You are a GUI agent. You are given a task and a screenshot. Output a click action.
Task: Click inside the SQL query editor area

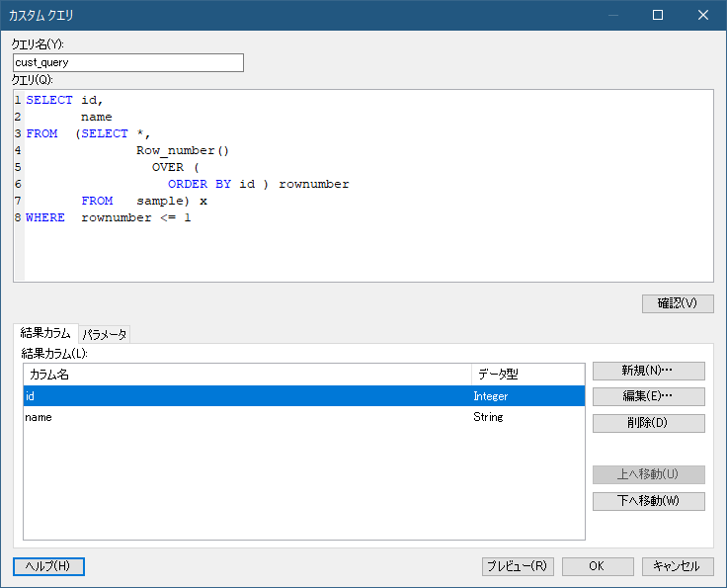point(363,186)
